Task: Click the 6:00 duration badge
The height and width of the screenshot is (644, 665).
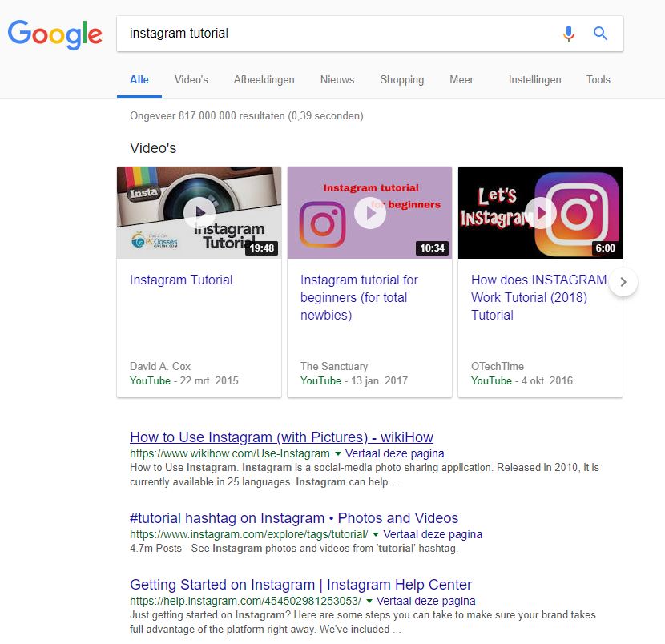Action: click(x=605, y=248)
